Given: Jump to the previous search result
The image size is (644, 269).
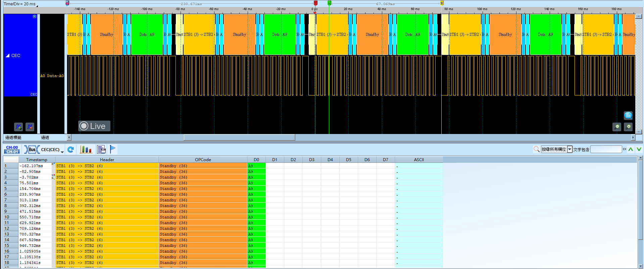Looking at the screenshot, I should coord(631,149).
